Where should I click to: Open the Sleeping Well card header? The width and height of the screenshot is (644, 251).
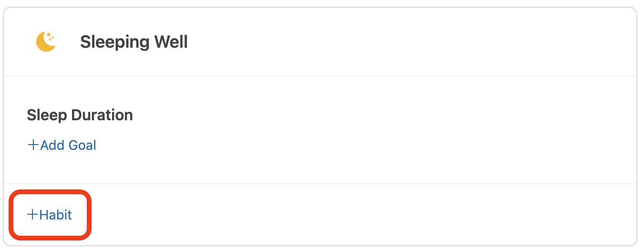coord(320,42)
